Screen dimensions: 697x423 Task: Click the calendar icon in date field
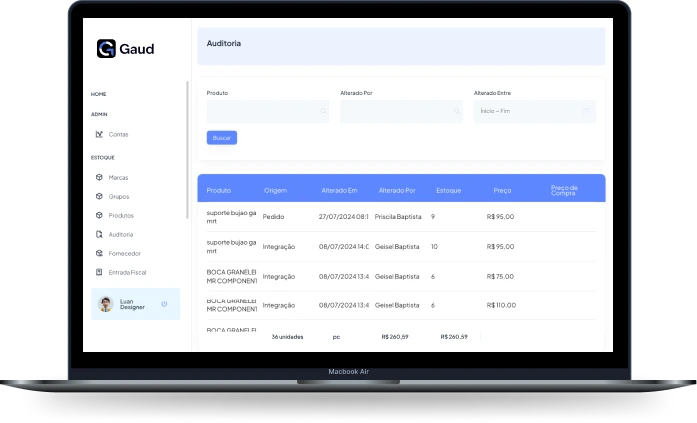coord(588,111)
